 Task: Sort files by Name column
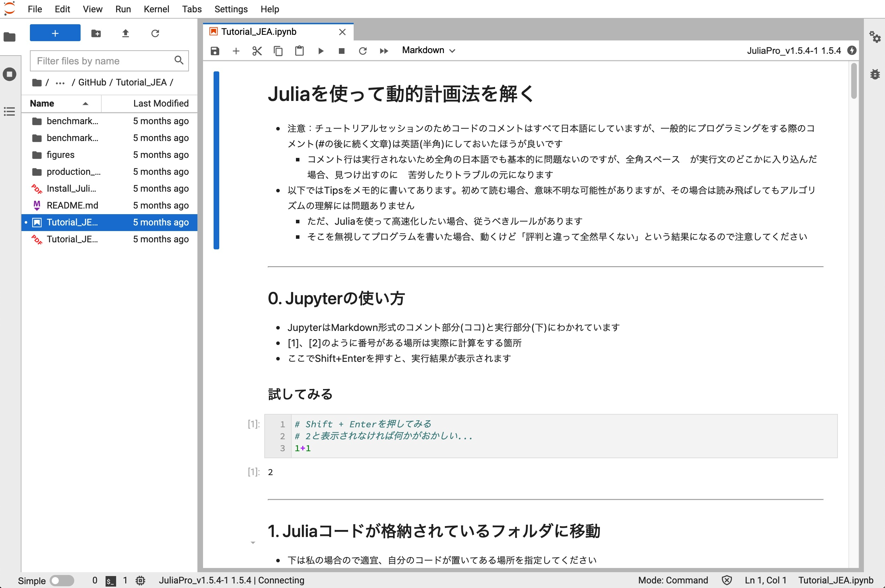coord(61,103)
